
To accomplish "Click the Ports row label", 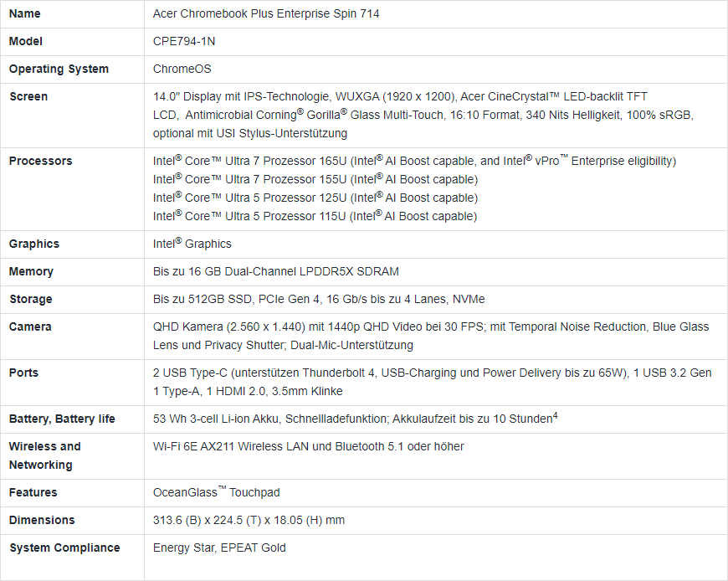I will coord(23,373).
